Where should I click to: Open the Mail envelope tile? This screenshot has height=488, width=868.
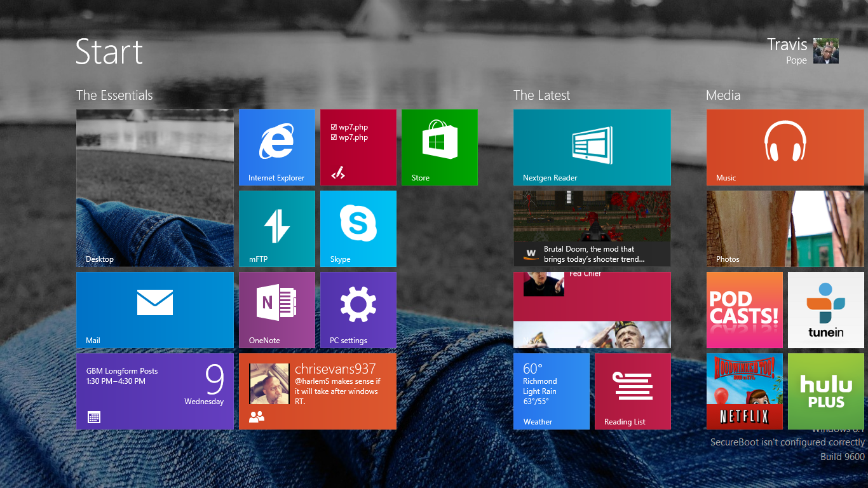pyautogui.click(x=155, y=310)
